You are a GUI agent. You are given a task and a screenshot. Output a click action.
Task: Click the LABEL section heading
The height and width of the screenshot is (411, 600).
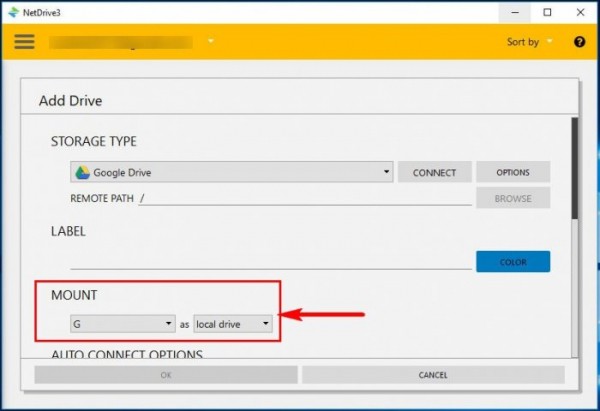68,231
